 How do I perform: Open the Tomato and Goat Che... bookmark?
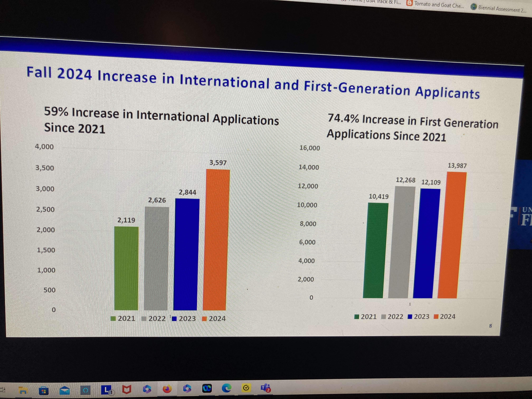point(435,4)
